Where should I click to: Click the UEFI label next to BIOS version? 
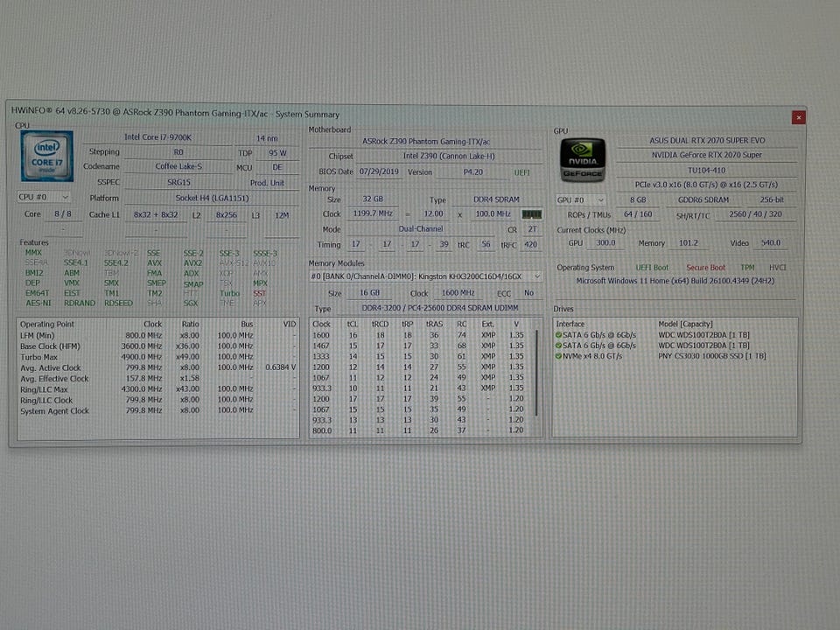coord(521,172)
